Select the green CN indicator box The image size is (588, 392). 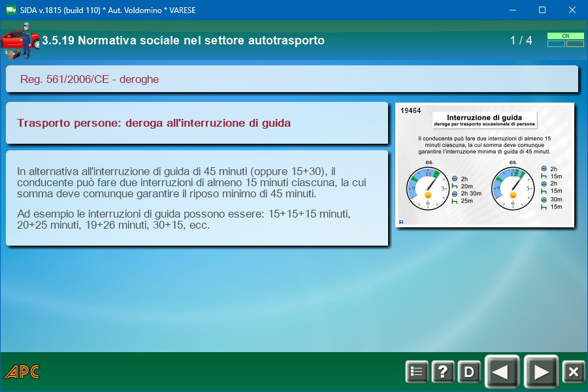[565, 36]
